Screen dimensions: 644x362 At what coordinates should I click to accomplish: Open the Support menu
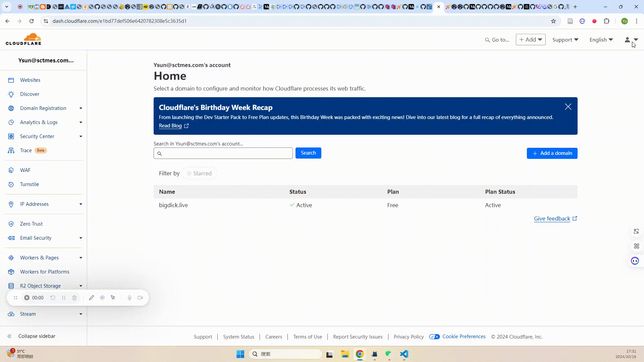[565, 40]
